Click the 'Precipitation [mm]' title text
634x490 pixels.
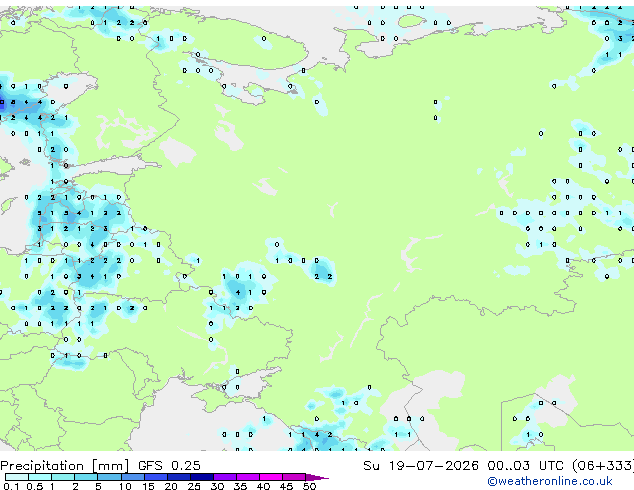[x=65, y=466]
